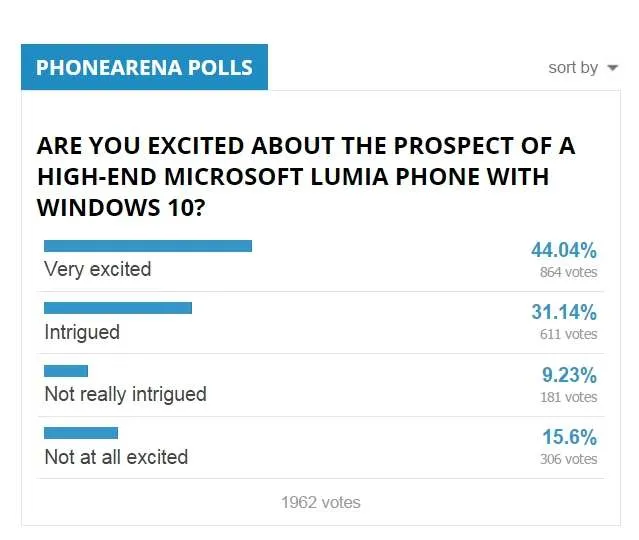This screenshot has height=540, width=639.
Task: Click the Not really intrigued bar
Action: (66, 371)
